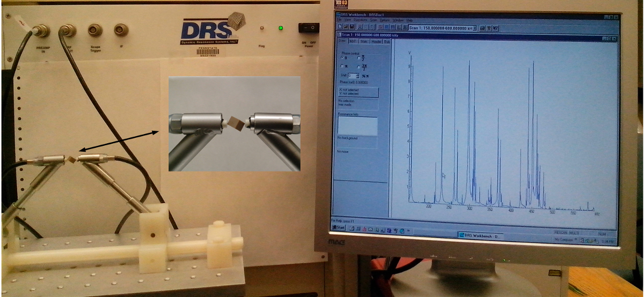This screenshot has height=297, width=644.
Task: Click the Save toolbar icon
Action: 352,27
